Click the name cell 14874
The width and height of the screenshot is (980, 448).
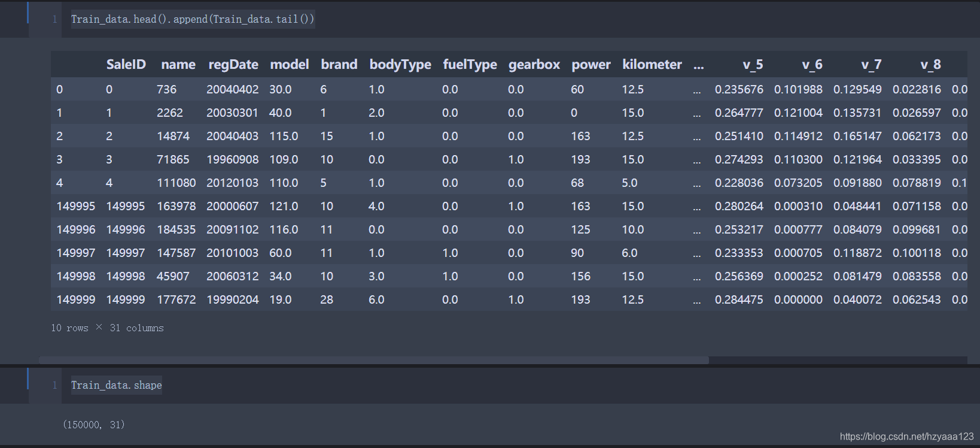173,136
